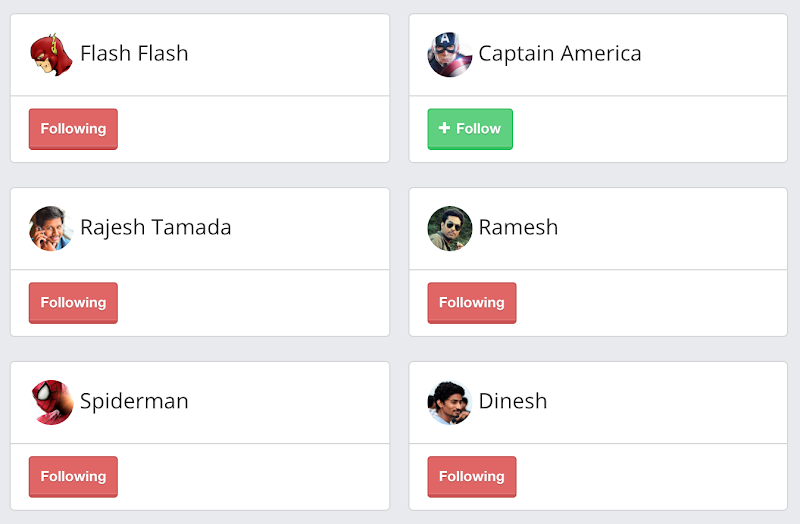The width and height of the screenshot is (800, 524).
Task: Click Rajesh Tamada's profile picture
Action: point(51,228)
